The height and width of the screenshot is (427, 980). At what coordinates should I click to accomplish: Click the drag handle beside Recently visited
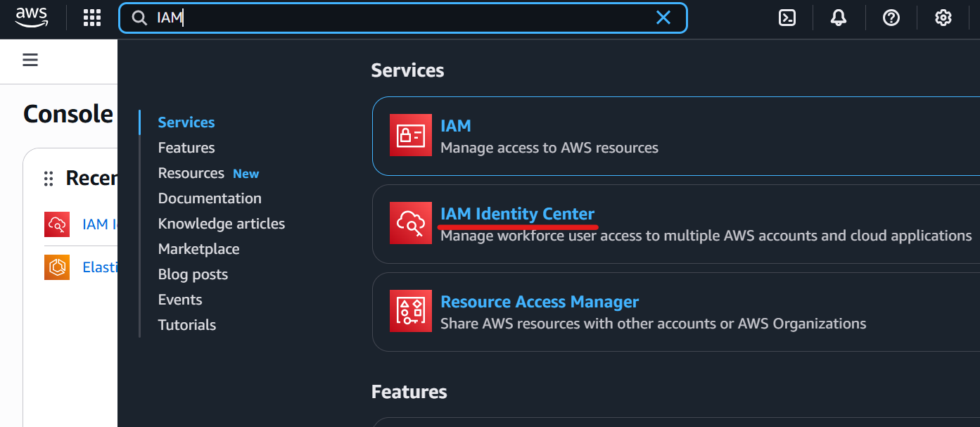49,179
